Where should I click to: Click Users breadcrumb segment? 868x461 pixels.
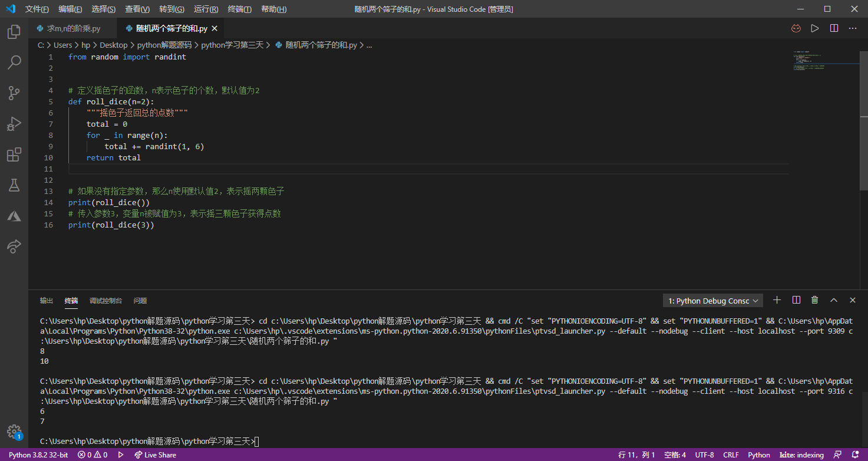tap(63, 45)
